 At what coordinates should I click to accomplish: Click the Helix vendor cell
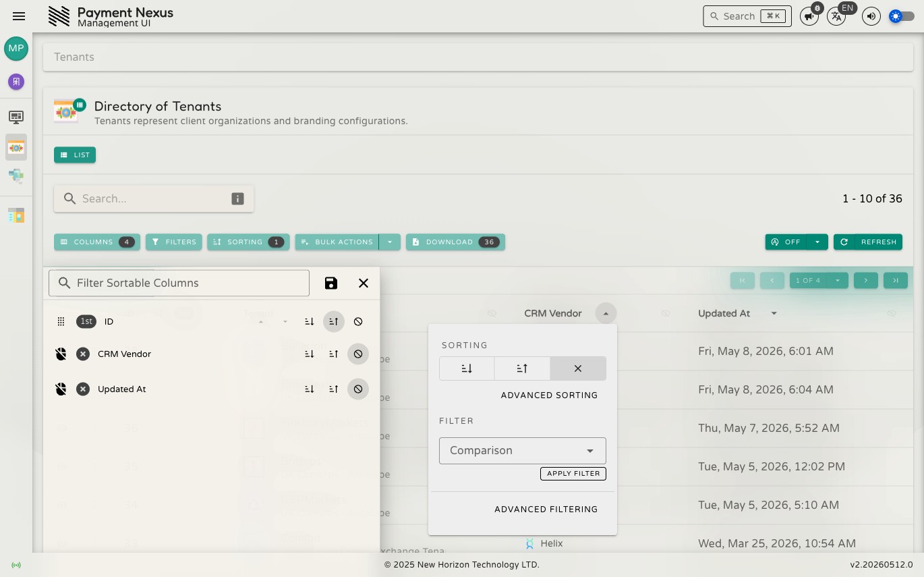coord(544,543)
